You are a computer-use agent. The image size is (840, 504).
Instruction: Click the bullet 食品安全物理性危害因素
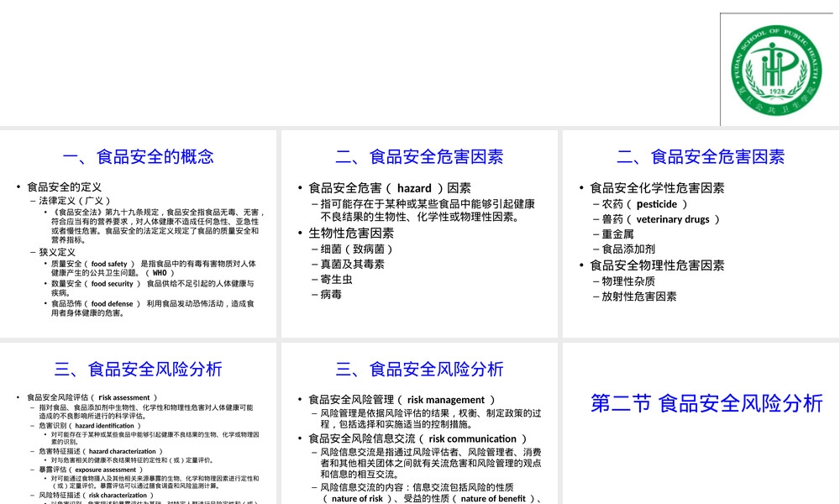(658, 265)
